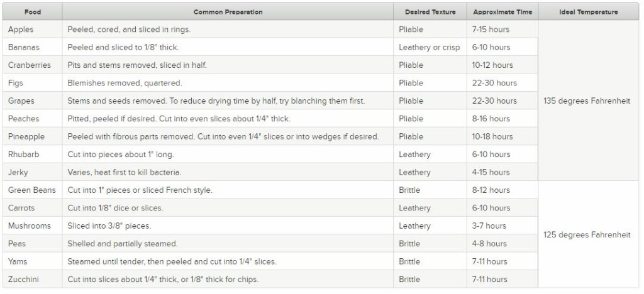
Task: Select the Zucchini Brittle texture cell
Action: (x=409, y=279)
